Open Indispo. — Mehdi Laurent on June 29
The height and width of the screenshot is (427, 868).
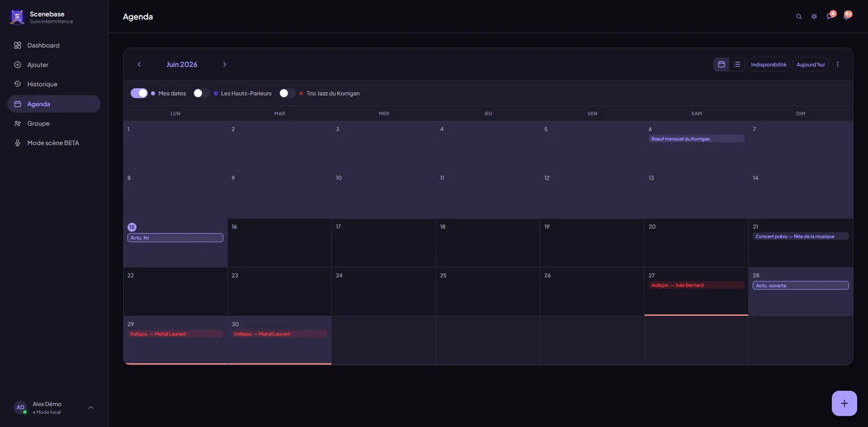(175, 334)
